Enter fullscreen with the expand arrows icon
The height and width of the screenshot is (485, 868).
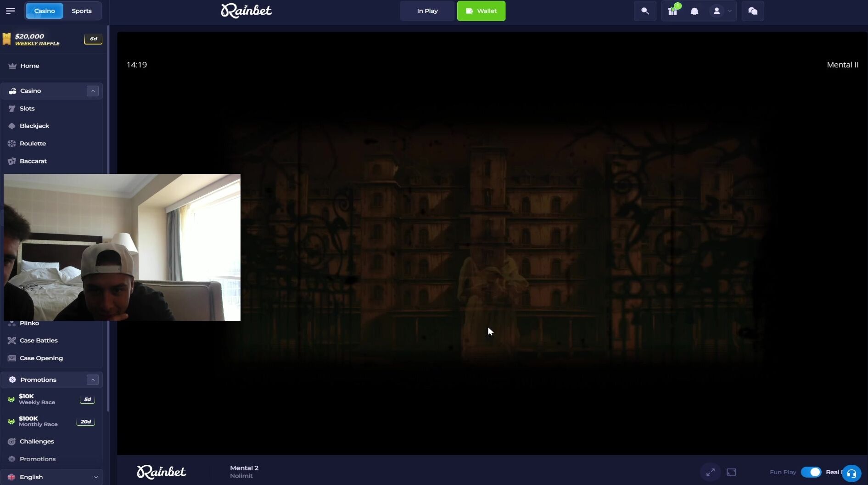[711, 472]
